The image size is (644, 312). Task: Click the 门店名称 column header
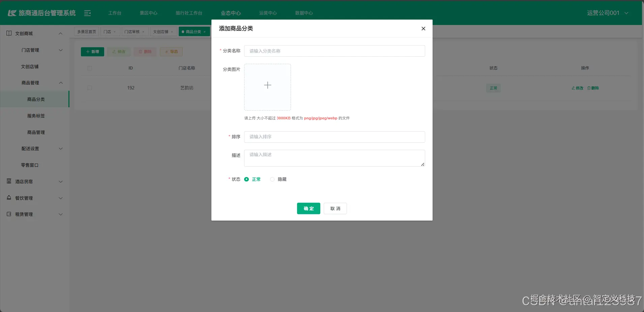[x=187, y=68]
